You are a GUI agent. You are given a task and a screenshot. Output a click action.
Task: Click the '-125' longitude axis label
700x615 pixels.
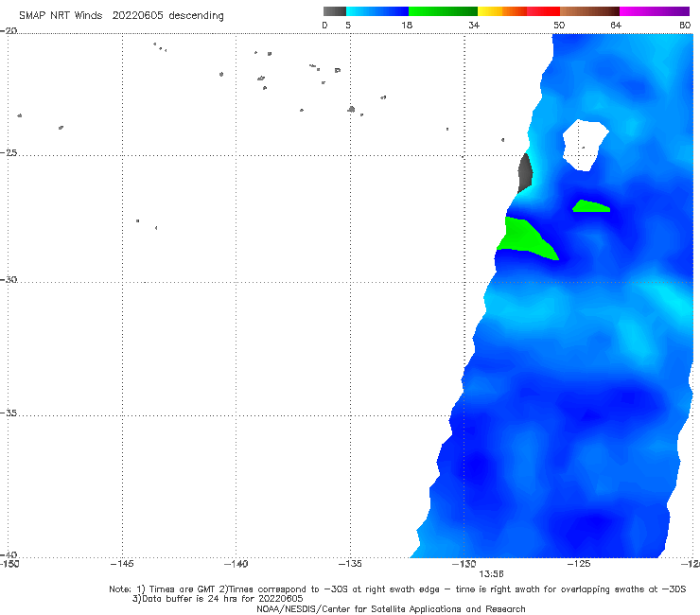[579, 564]
